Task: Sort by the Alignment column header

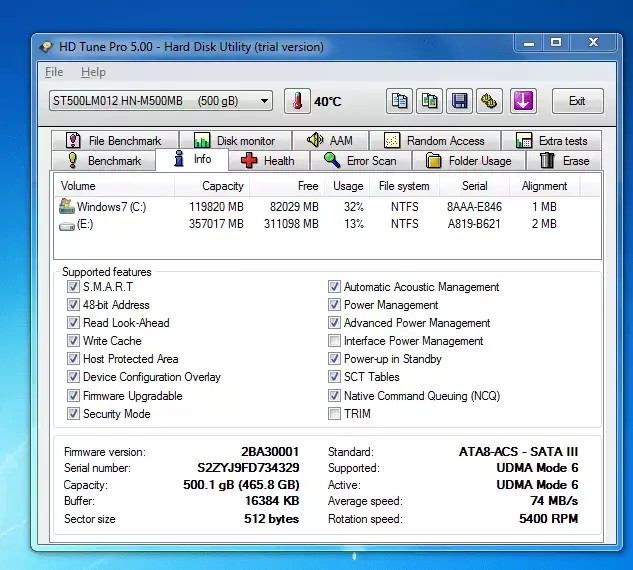Action: 545,186
